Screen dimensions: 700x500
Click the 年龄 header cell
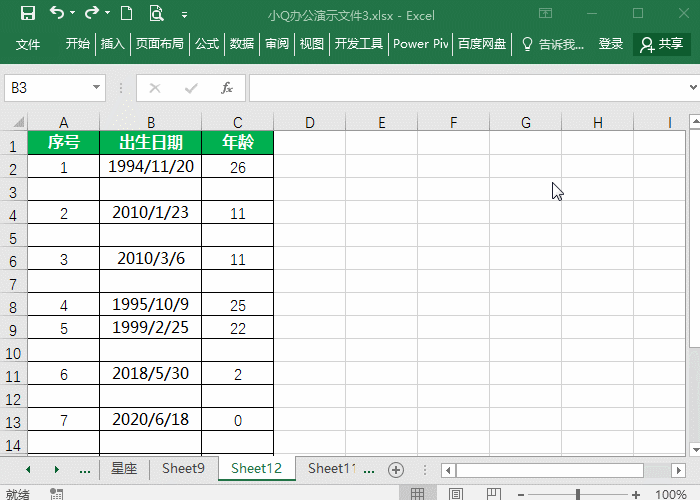238,142
